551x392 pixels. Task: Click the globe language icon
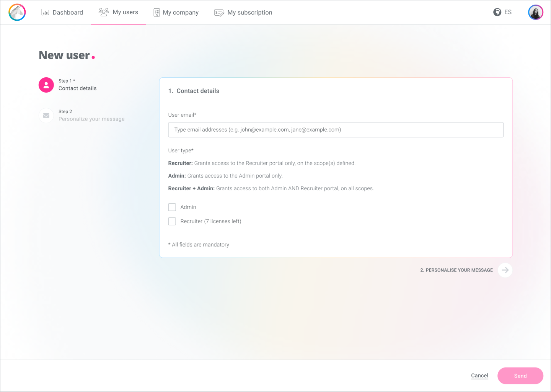(x=497, y=12)
